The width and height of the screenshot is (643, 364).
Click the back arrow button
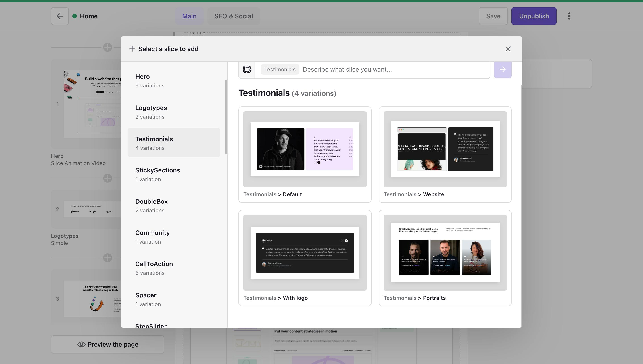60,16
